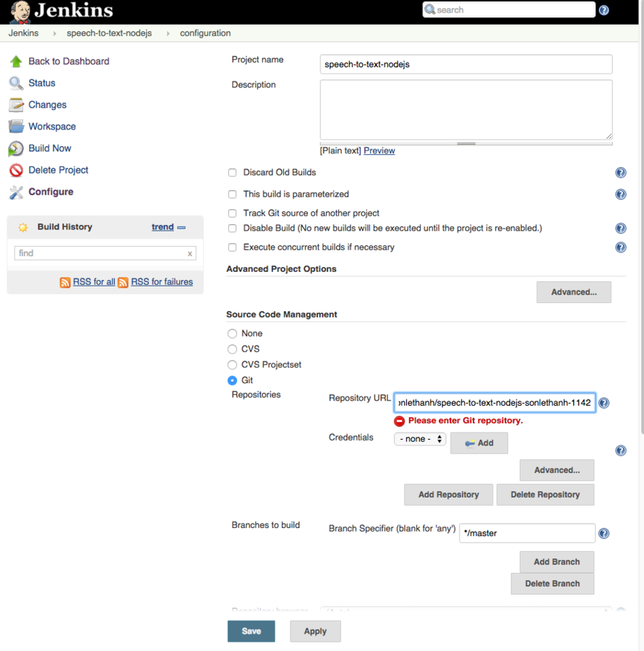
Task: Open help for Disable Build option
Action: tap(621, 229)
